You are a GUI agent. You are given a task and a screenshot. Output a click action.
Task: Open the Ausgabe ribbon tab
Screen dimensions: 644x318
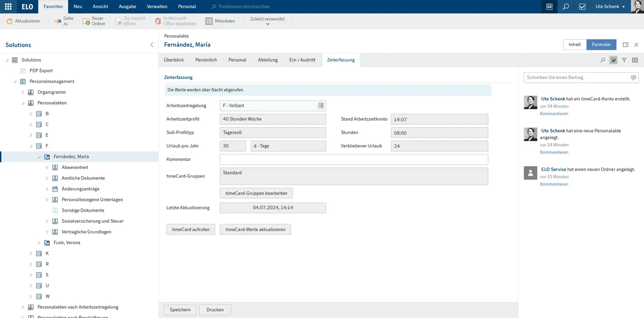[x=127, y=6]
